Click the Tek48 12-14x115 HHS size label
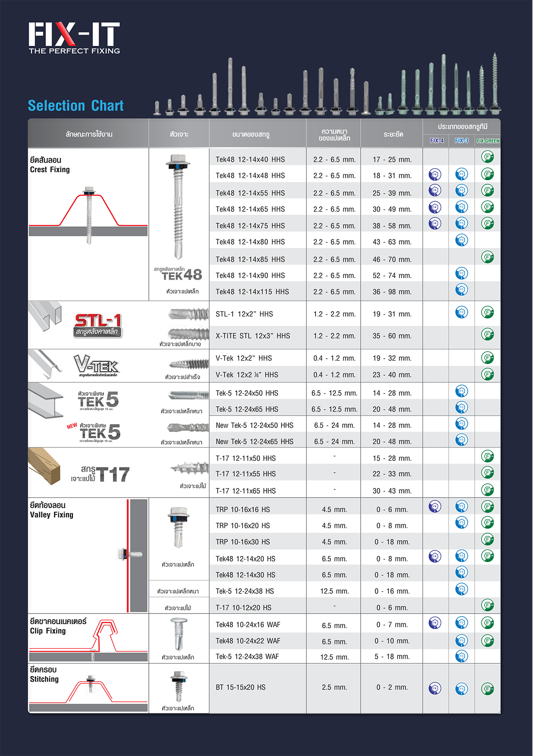 point(252,292)
